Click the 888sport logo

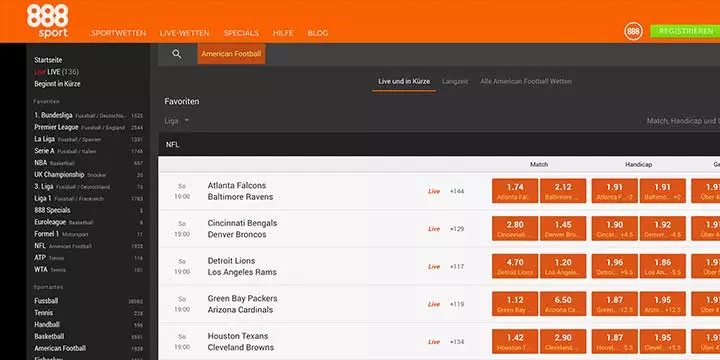(47, 21)
